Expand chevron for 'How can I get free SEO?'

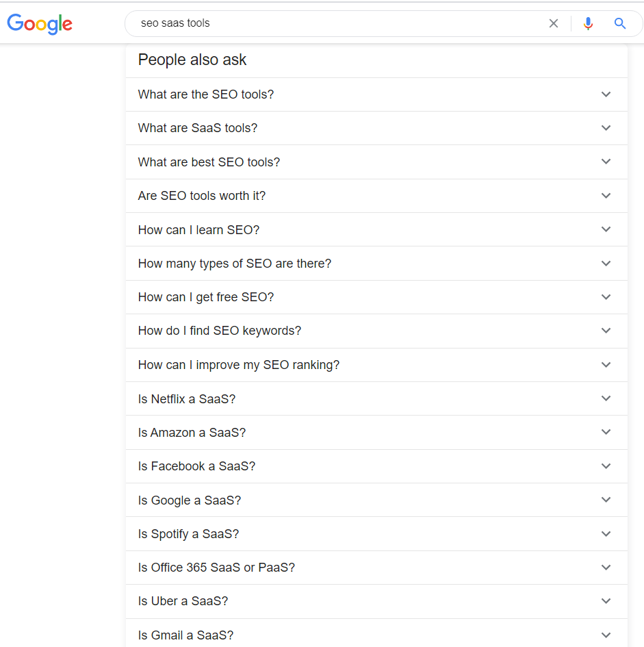(x=606, y=297)
